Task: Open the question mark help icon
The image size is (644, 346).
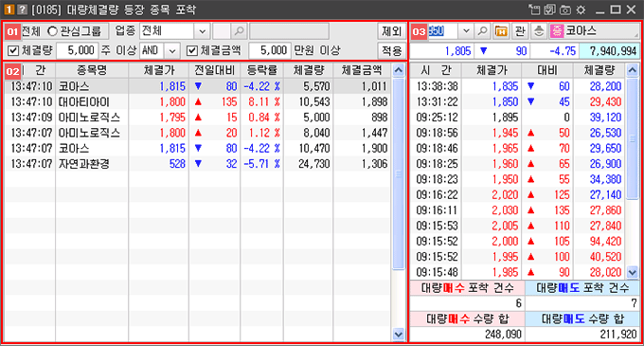Action: pos(22,9)
